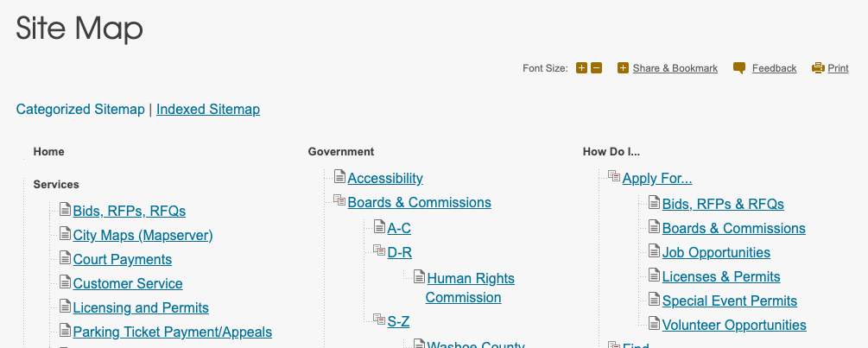This screenshot has height=348, width=868.
Task: Increase font size with plus icon
Action: (581, 68)
